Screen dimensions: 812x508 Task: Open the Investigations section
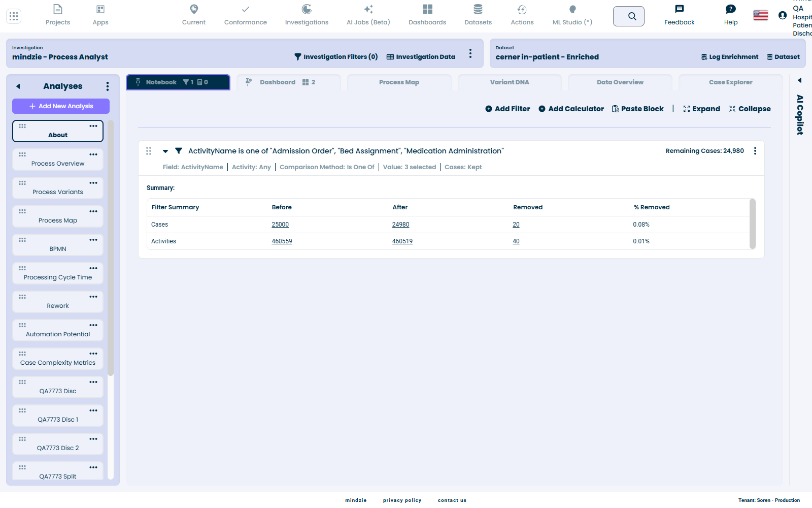pyautogui.click(x=307, y=15)
